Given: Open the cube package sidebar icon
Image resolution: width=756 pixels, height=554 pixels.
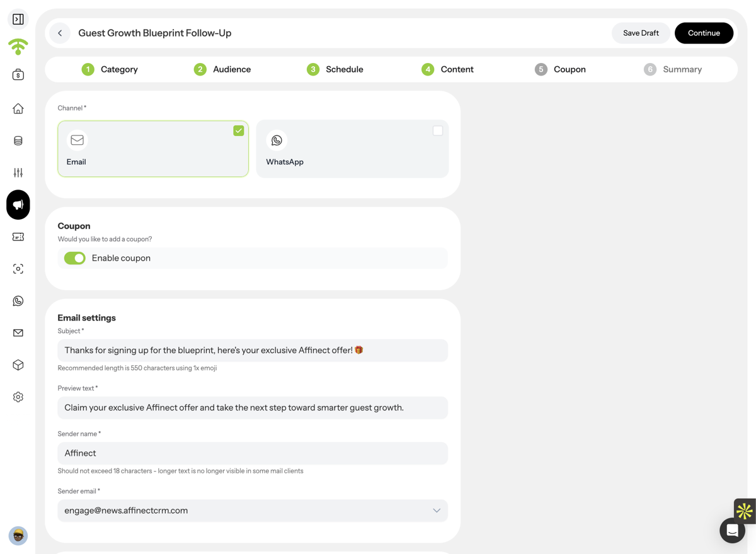Looking at the screenshot, I should click(18, 365).
